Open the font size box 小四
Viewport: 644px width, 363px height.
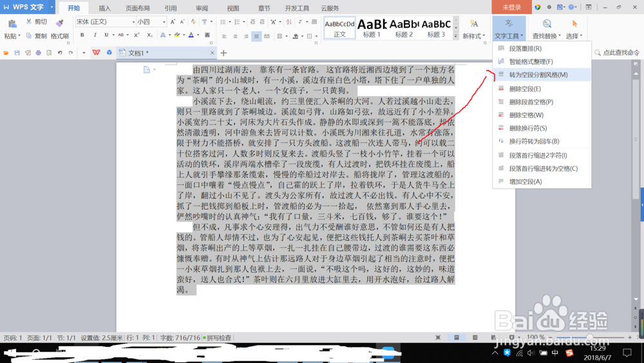(151, 22)
